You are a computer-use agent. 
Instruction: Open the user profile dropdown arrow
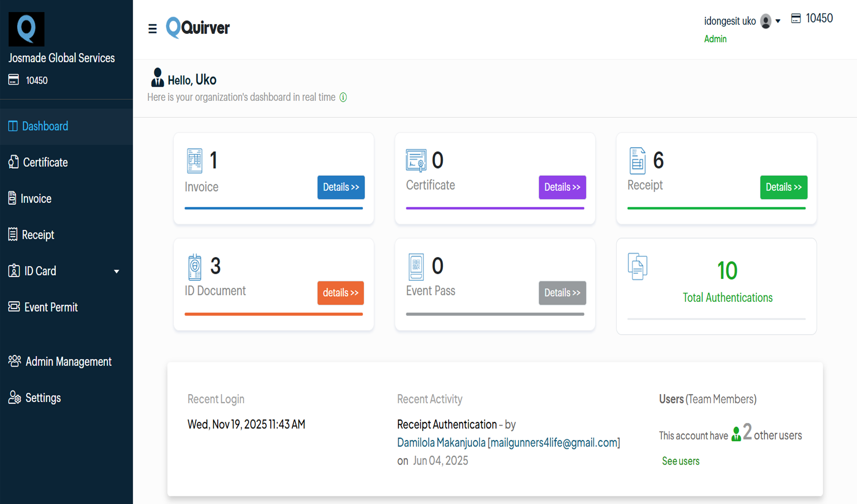pyautogui.click(x=778, y=21)
